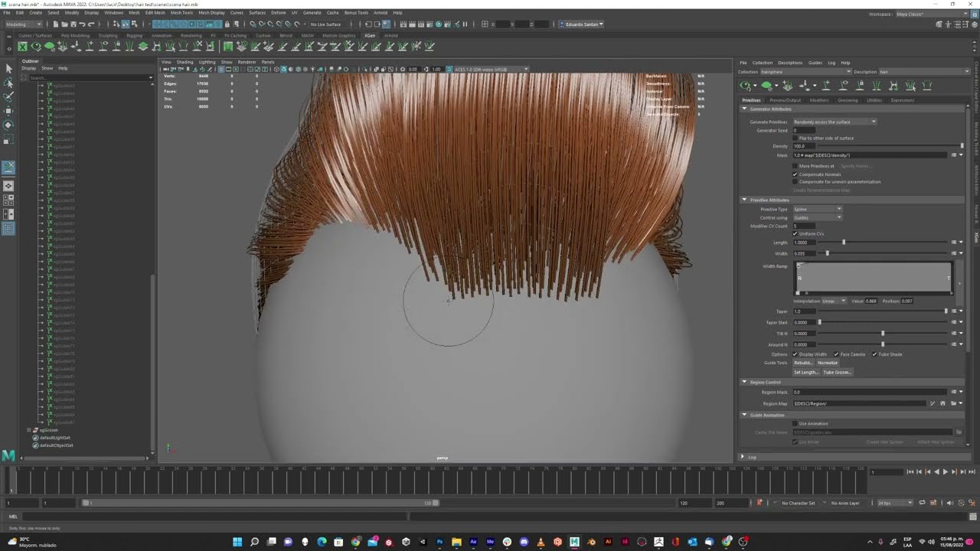Image resolution: width=980 pixels, height=551 pixels.
Task: Click the preview eye icon in XGen panel
Action: pyautogui.click(x=745, y=86)
